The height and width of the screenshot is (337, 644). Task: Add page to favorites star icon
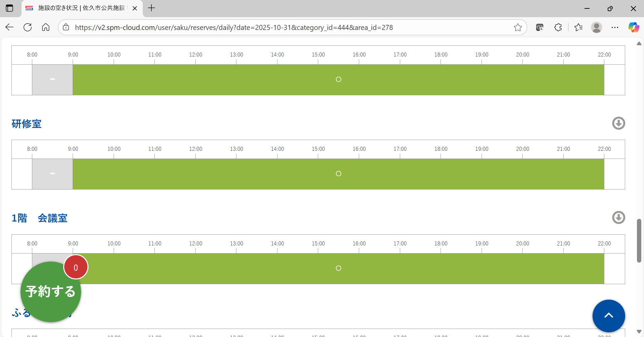pos(518,27)
